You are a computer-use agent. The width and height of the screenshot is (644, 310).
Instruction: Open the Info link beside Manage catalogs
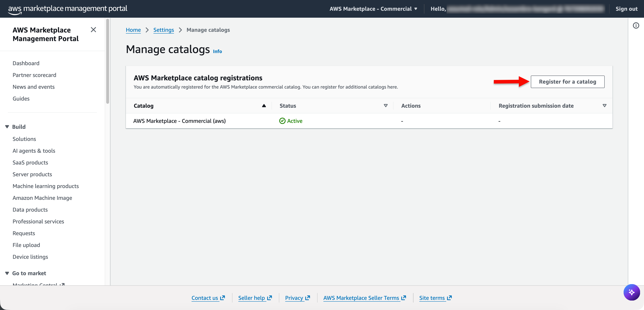pos(217,51)
